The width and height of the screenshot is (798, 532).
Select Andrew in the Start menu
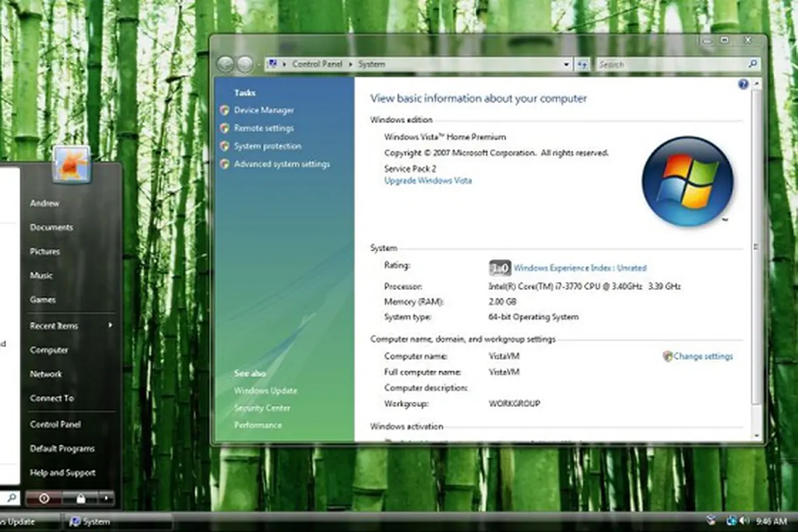tap(45, 203)
